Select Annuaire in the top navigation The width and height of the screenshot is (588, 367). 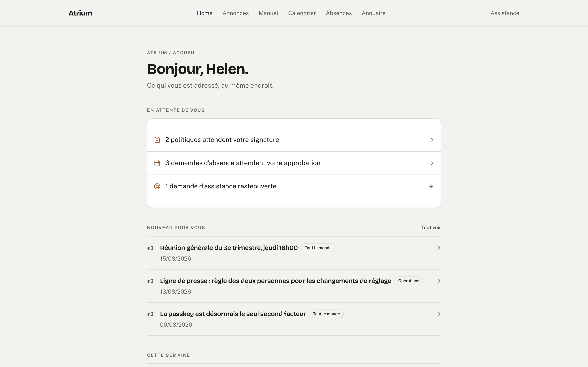[373, 13]
